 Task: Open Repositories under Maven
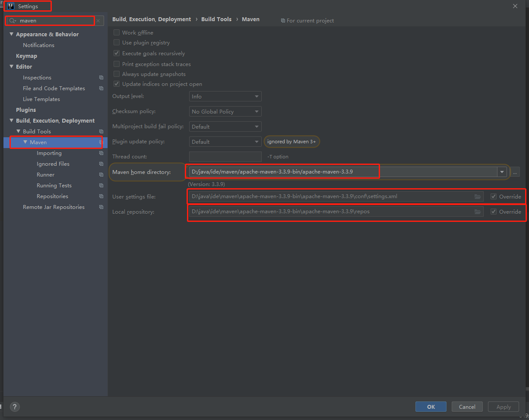click(x=52, y=196)
